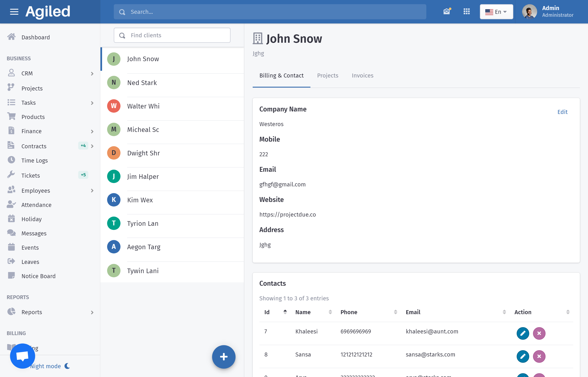Select Walter Whi in client list
The width and height of the screenshot is (588, 377).
[x=143, y=106]
